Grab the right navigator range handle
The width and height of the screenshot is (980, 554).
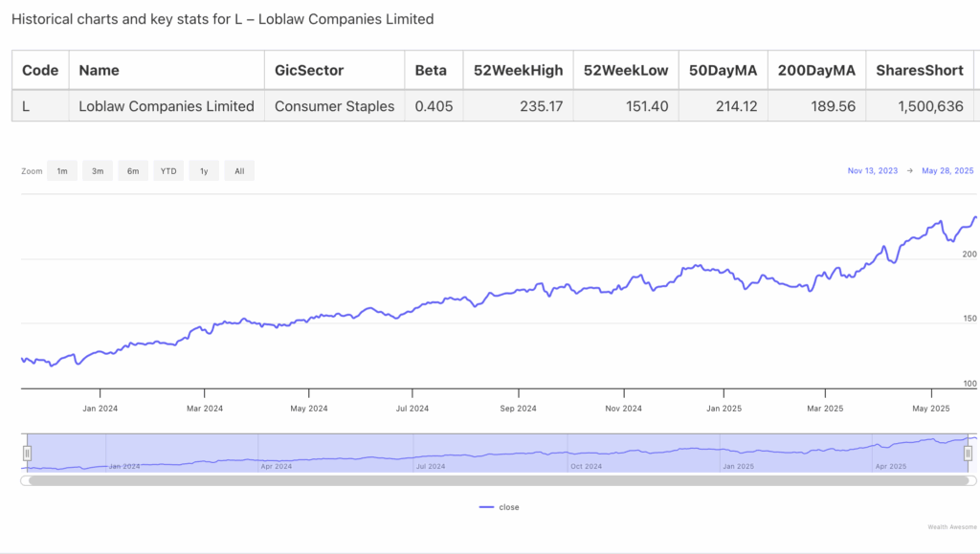(x=968, y=454)
